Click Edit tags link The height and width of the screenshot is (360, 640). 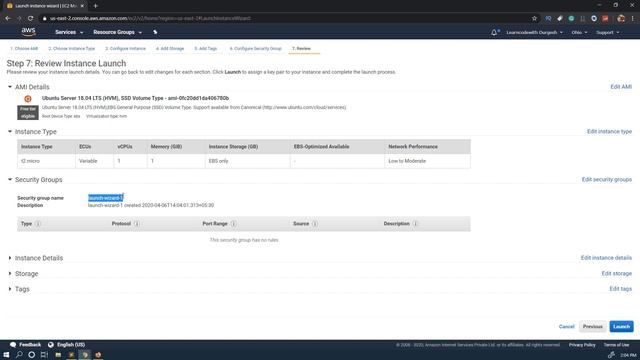620,289
